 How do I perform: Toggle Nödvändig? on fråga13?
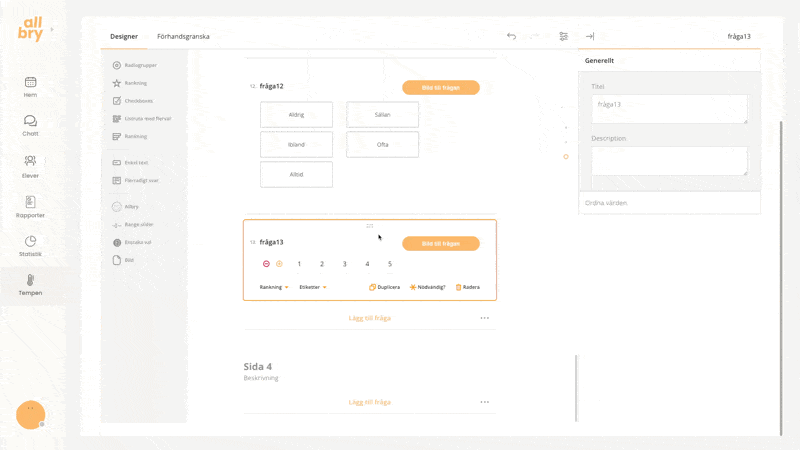(427, 287)
